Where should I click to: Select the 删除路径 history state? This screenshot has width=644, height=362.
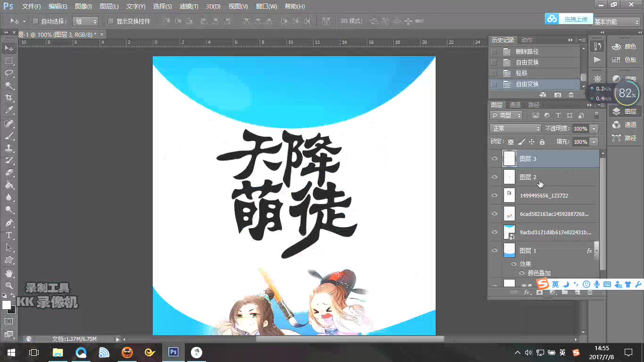[x=534, y=52]
